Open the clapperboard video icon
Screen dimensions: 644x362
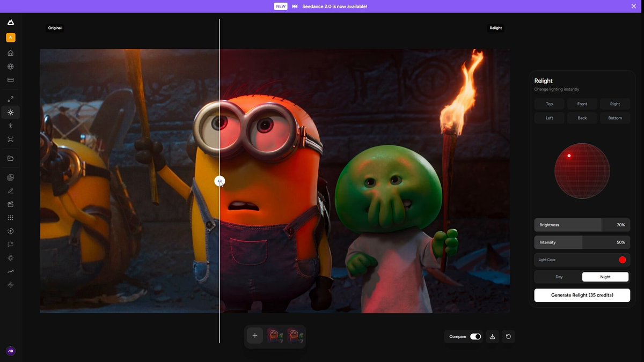coord(11,204)
